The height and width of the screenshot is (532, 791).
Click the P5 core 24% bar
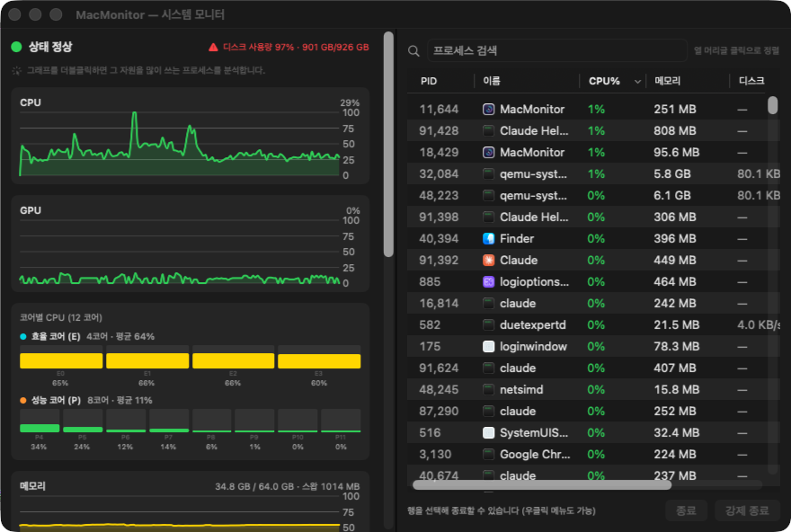(83, 421)
